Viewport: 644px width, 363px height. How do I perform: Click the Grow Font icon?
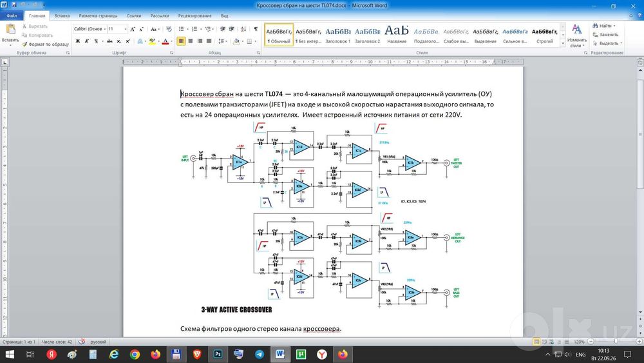click(x=132, y=29)
